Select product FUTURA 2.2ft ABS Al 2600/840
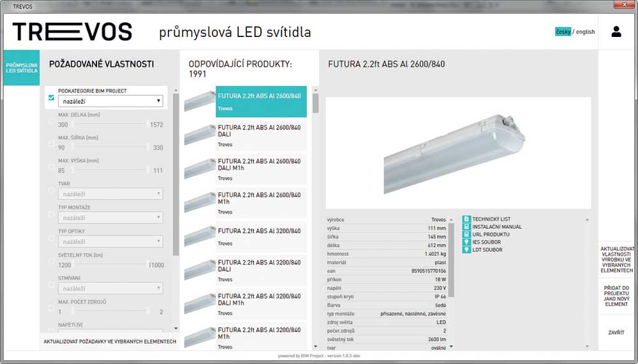 point(261,101)
